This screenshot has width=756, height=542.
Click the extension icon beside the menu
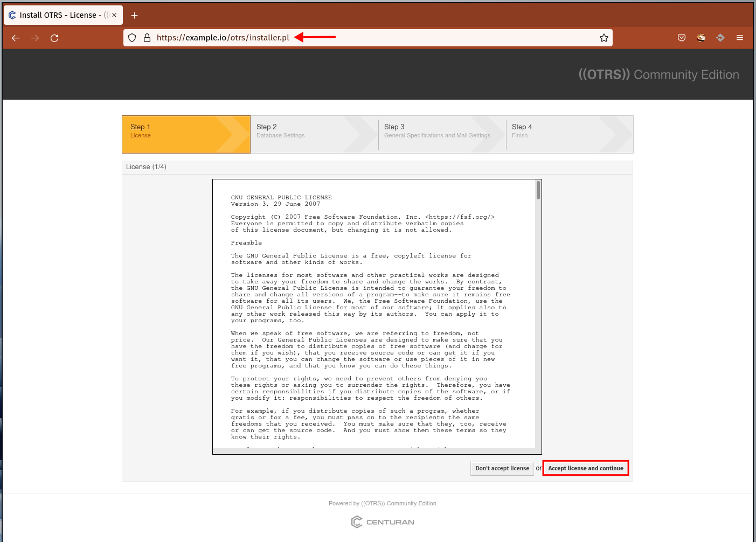coord(720,38)
